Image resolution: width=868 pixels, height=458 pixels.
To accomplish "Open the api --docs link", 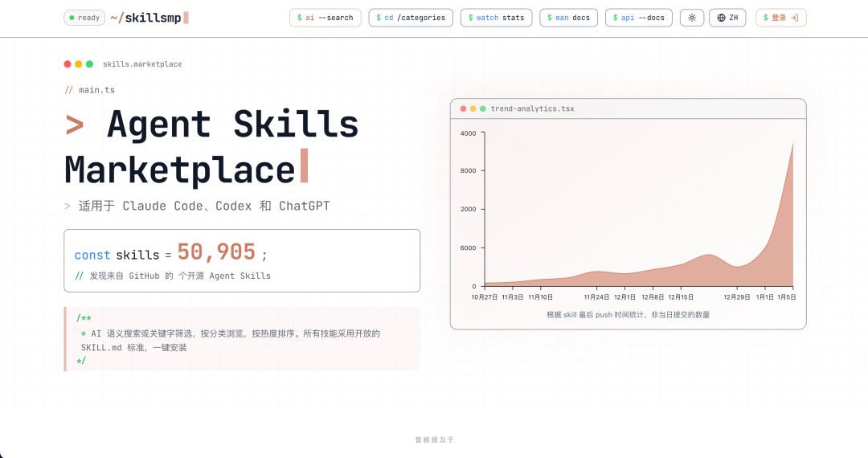I will (x=639, y=18).
